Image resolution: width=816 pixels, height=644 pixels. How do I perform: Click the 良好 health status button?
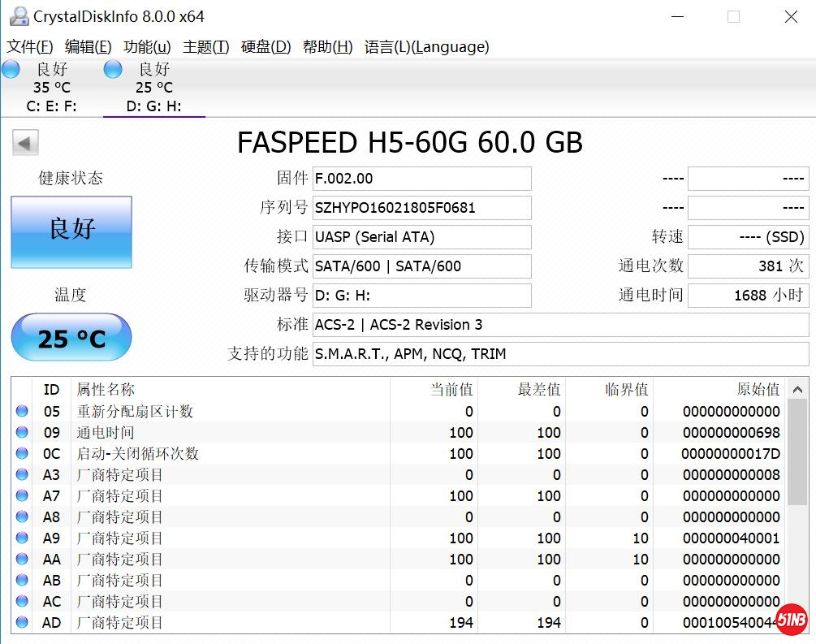coord(71,231)
